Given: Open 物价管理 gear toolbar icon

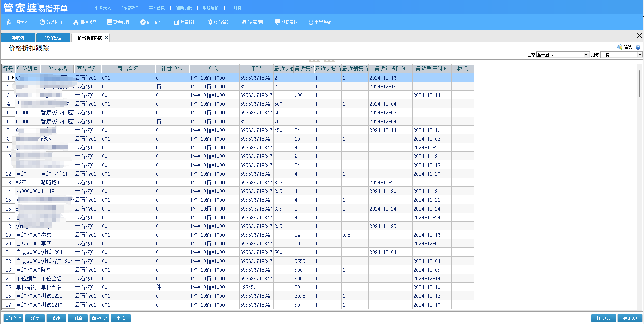Looking at the screenshot, I should point(219,22).
